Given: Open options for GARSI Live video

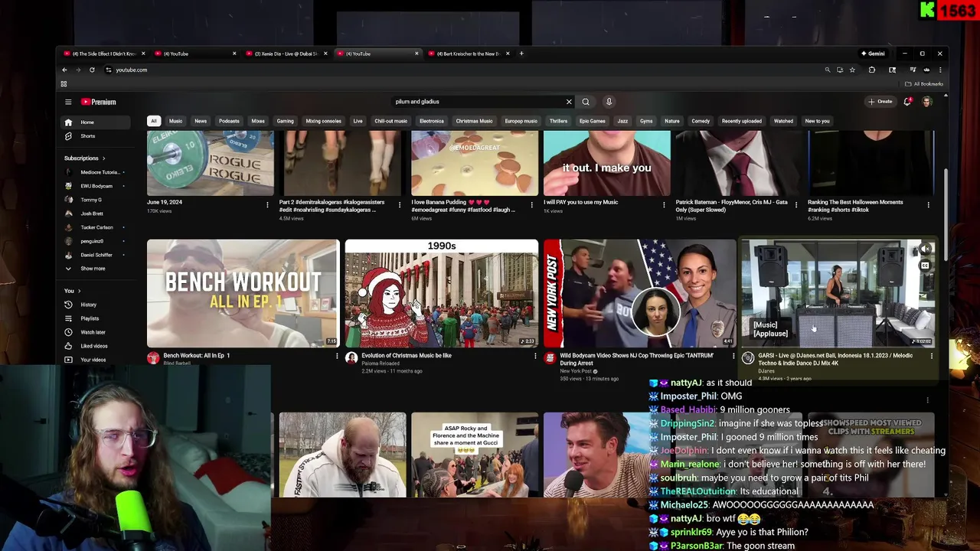Looking at the screenshot, I should point(931,356).
